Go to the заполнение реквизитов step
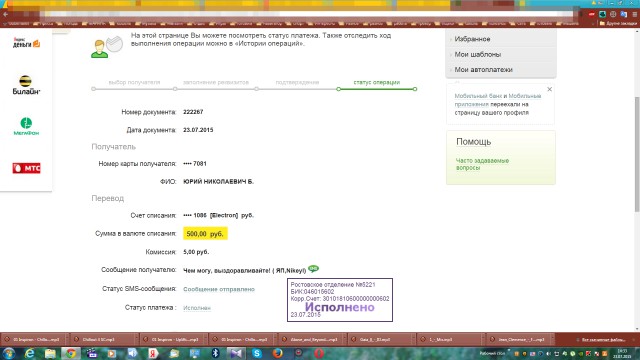 click(x=216, y=82)
